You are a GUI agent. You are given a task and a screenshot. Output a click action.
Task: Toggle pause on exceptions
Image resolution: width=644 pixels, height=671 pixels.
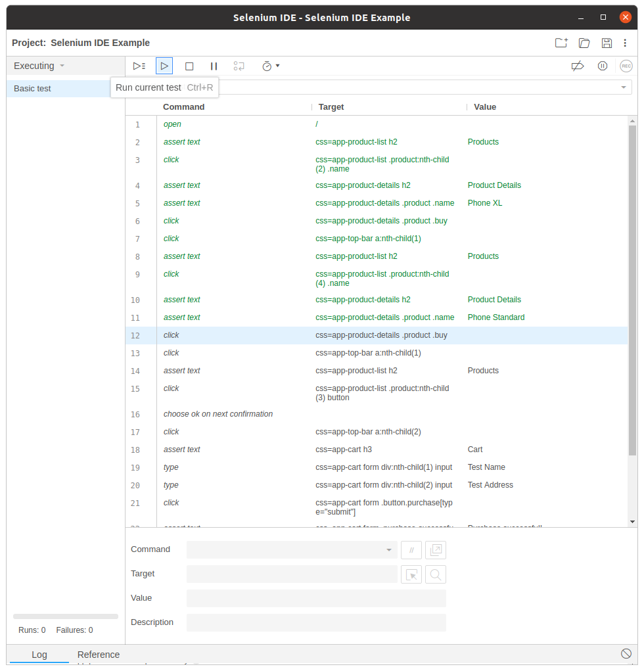[x=602, y=66]
